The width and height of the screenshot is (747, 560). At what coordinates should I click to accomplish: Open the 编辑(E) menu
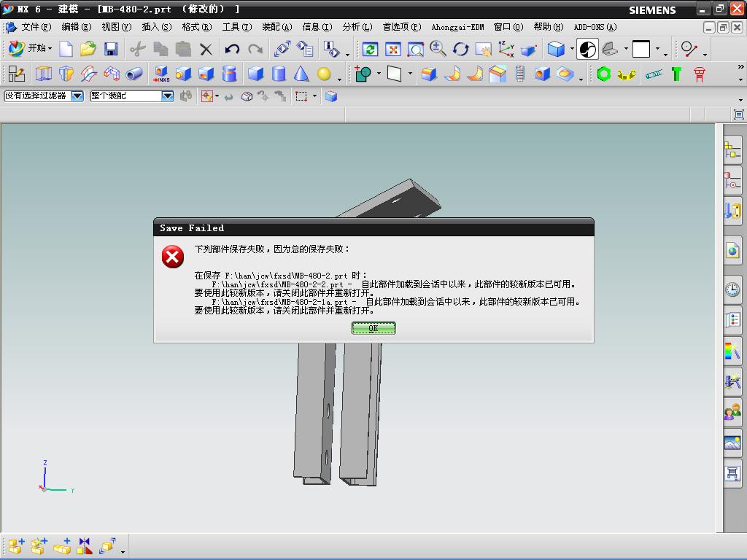click(x=76, y=27)
